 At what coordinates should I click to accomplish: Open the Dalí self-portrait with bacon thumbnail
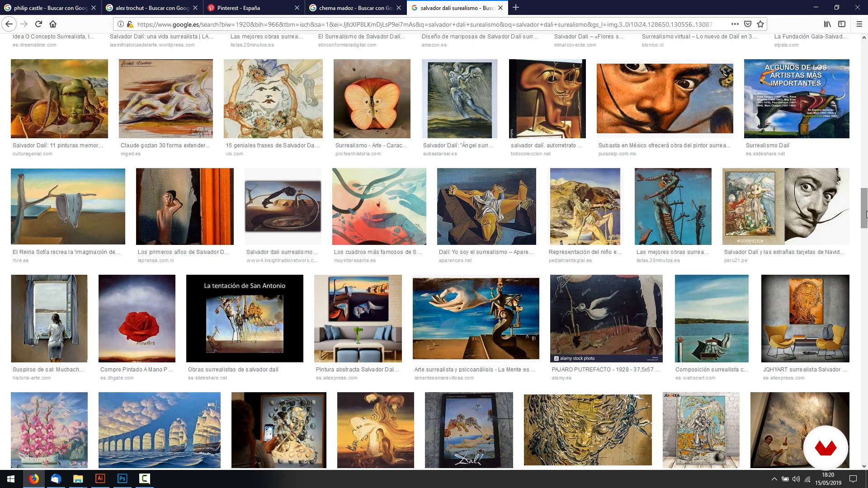pyautogui.click(x=547, y=99)
